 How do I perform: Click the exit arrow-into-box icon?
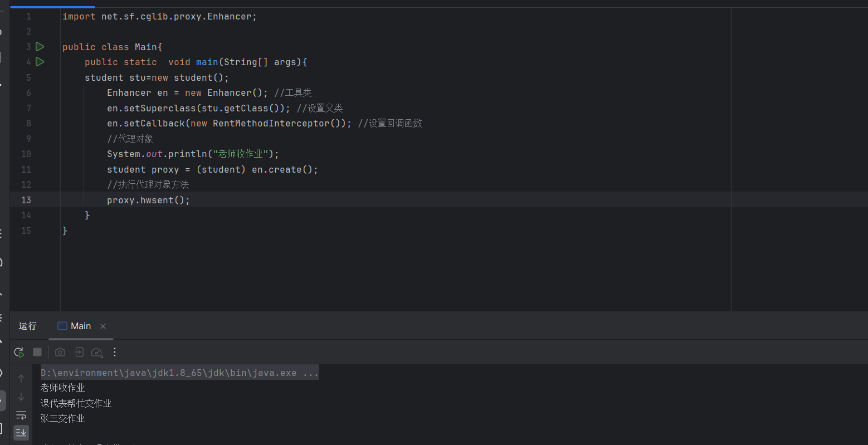tap(79, 352)
